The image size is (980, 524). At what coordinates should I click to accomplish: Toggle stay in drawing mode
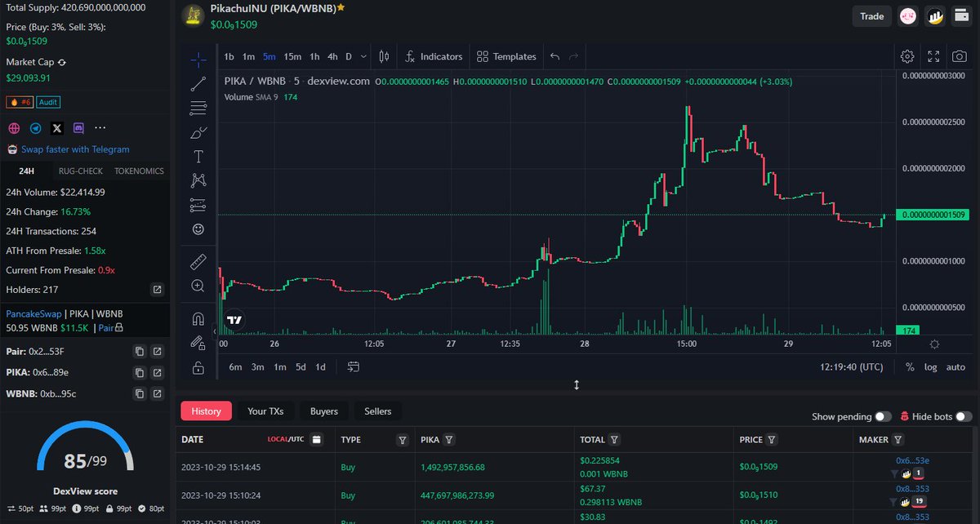click(198, 343)
